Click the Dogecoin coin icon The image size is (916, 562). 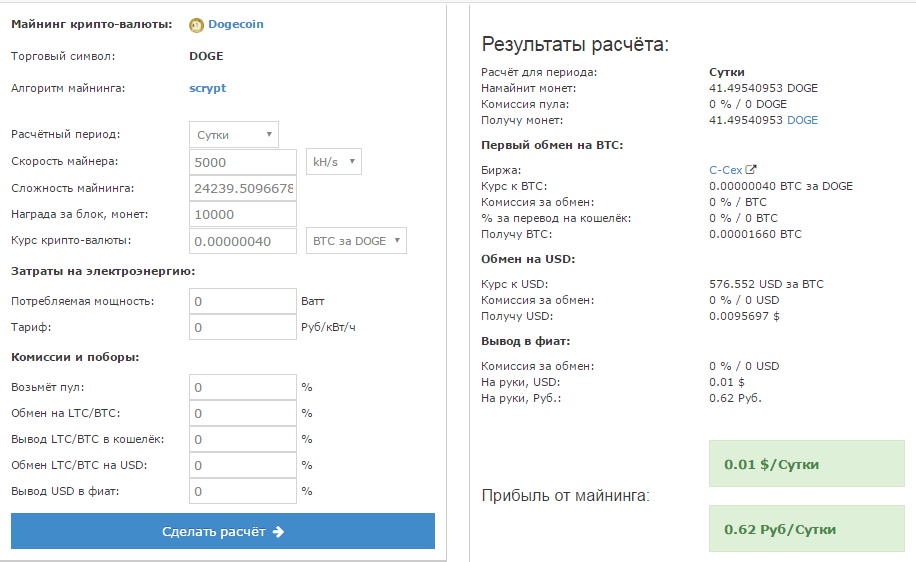coord(196,25)
